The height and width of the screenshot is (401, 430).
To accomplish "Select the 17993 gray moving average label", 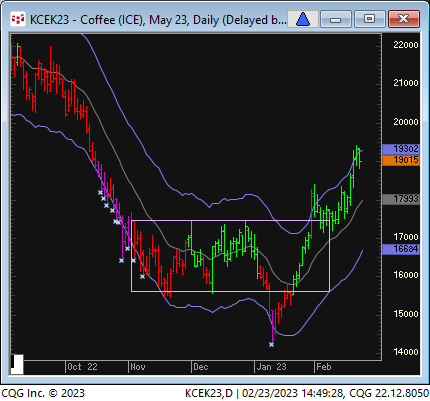I will click(x=401, y=199).
